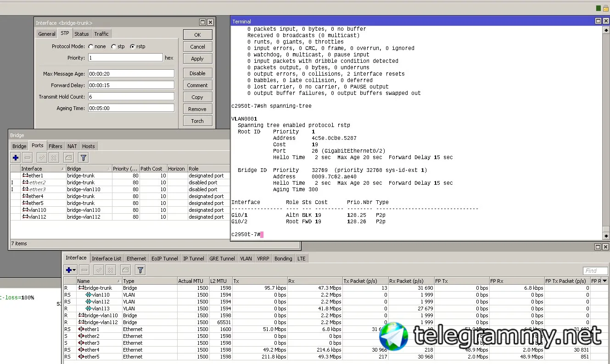
Task: Click the Find box in Interface list
Action: point(595,271)
